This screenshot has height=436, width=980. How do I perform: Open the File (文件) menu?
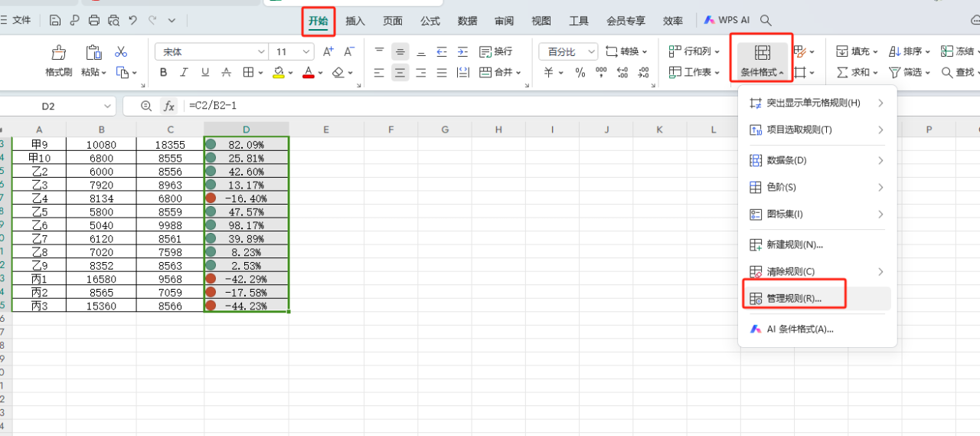click(16, 21)
